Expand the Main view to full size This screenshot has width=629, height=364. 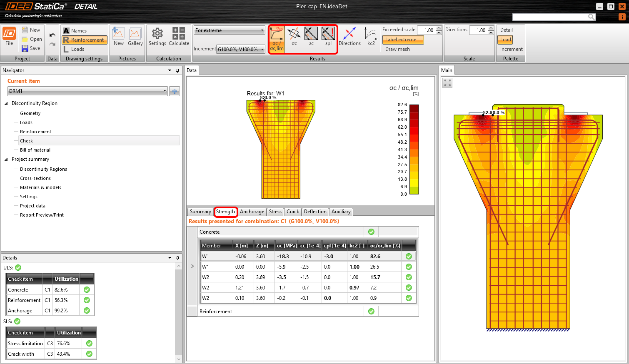(447, 83)
